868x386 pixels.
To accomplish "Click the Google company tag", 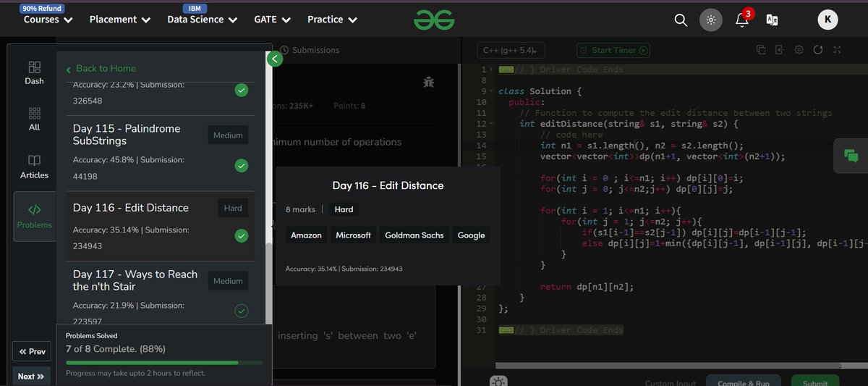I will (471, 235).
